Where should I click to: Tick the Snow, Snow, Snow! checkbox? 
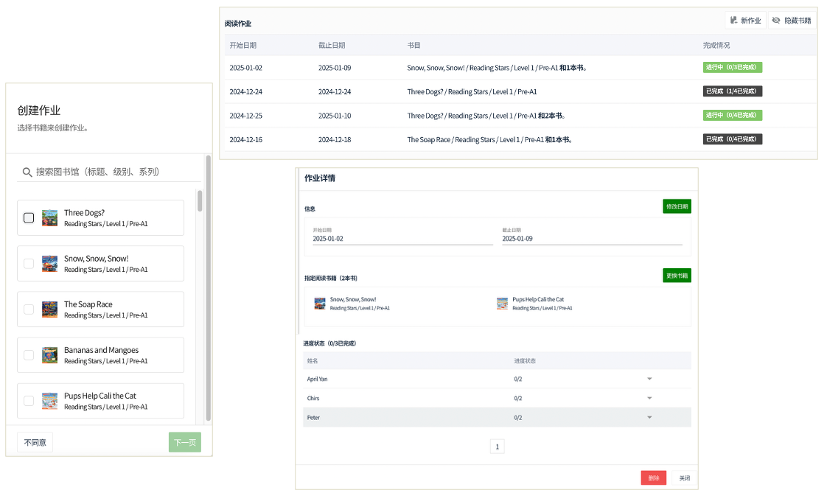[x=29, y=264]
